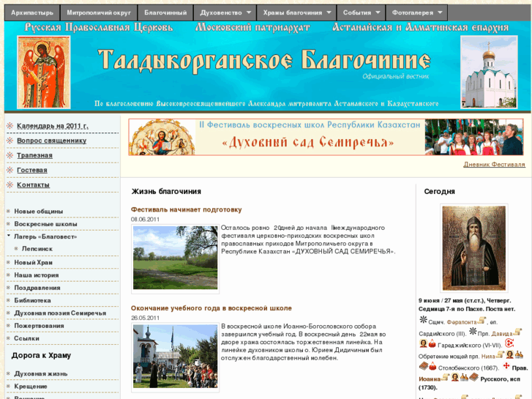This screenshot has height=399, width=532.
Task: Open the Гостевая link
Action: coord(32,170)
